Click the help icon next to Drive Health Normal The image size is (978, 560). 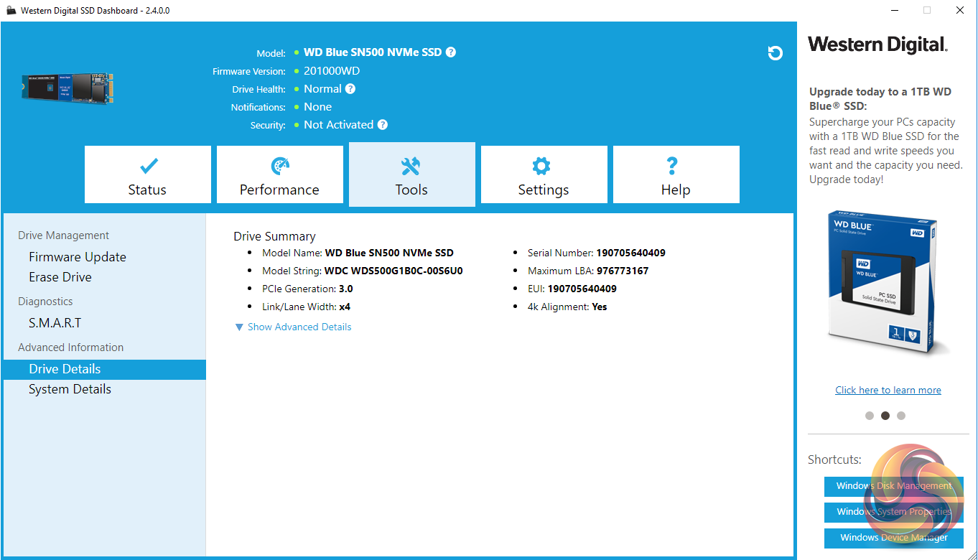tap(350, 89)
